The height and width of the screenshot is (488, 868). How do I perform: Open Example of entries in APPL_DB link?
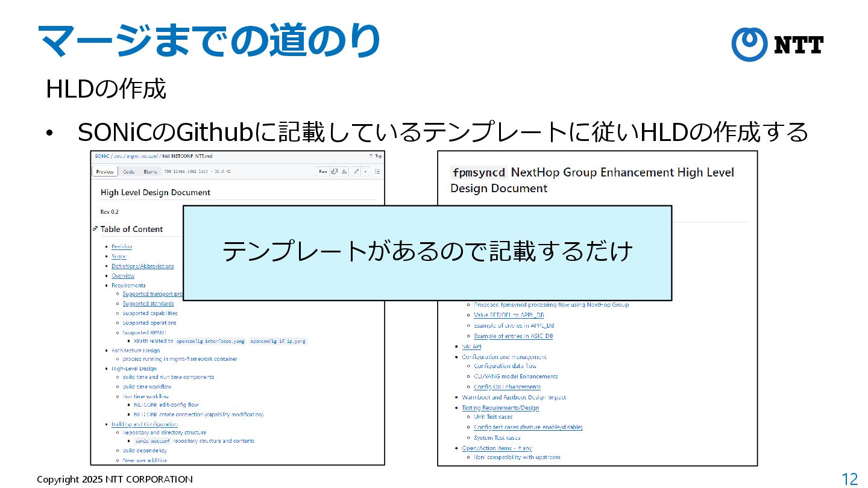click(x=514, y=326)
